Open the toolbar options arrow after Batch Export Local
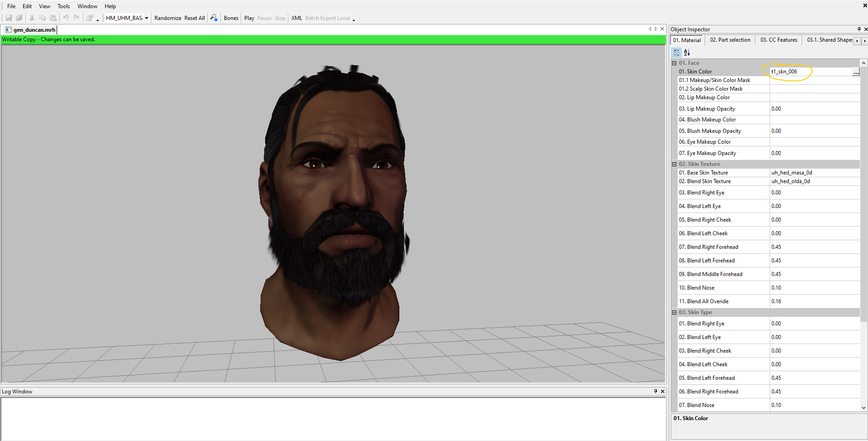Image resolution: width=868 pixels, height=441 pixels. pos(354,19)
